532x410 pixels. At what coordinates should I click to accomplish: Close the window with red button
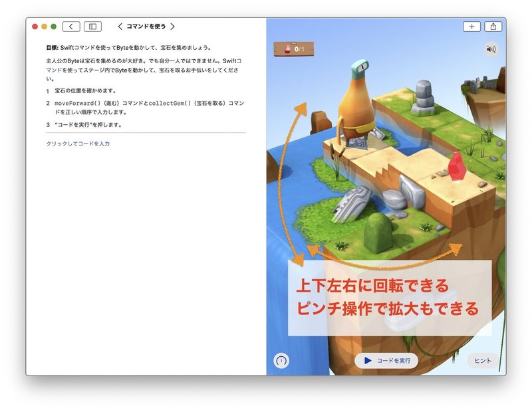click(35, 27)
